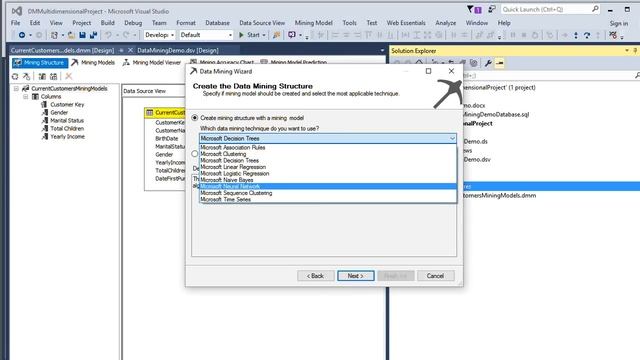Viewport: 640px width, 360px height.
Task: Select Marital Status in the Columns tree
Action: (67, 120)
